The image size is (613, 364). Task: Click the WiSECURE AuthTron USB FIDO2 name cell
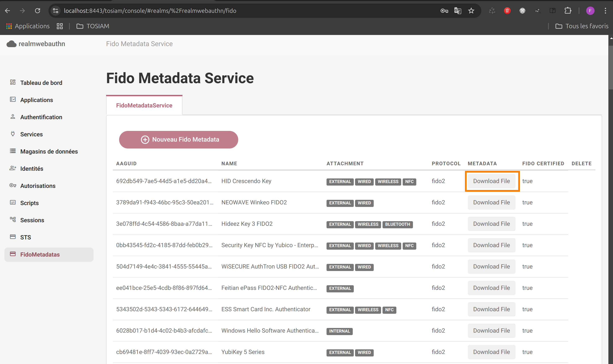click(270, 266)
